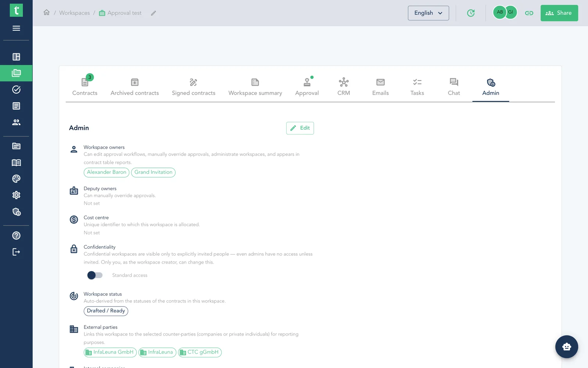Click the Deputy owners badge icon
Viewport: 588px width, 368px height.
74,191
